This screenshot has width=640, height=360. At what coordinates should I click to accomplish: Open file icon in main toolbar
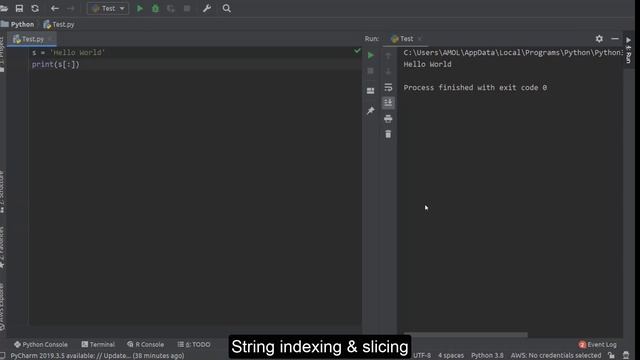click(4, 8)
